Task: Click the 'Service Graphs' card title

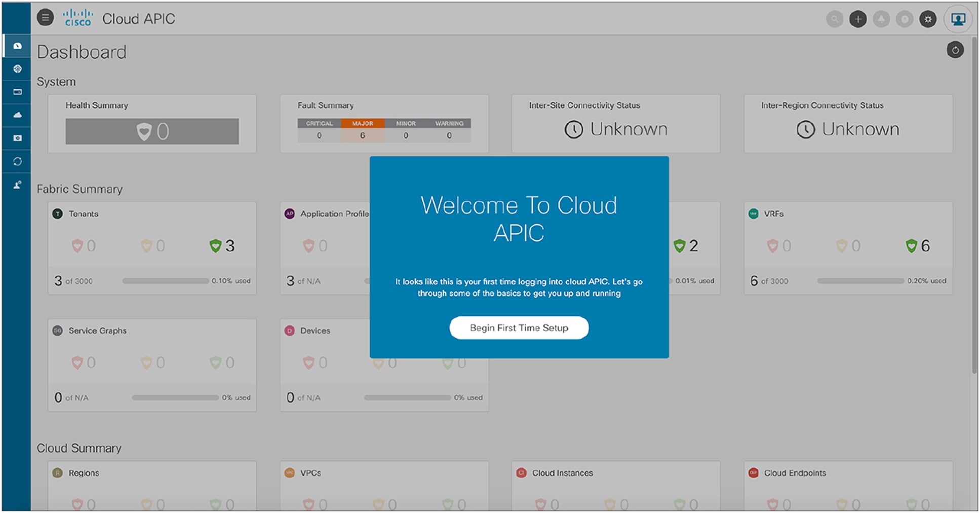Action: (x=98, y=331)
